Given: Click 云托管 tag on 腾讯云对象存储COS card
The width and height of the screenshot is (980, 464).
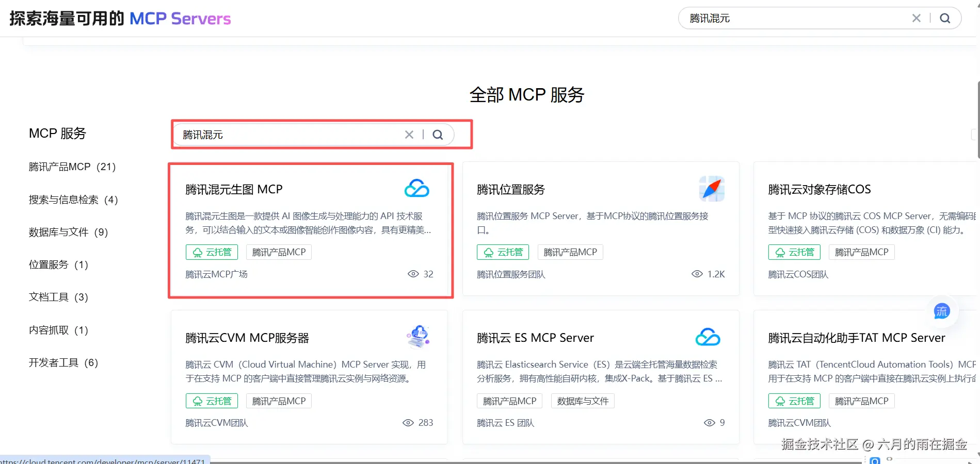Looking at the screenshot, I should pos(795,252).
